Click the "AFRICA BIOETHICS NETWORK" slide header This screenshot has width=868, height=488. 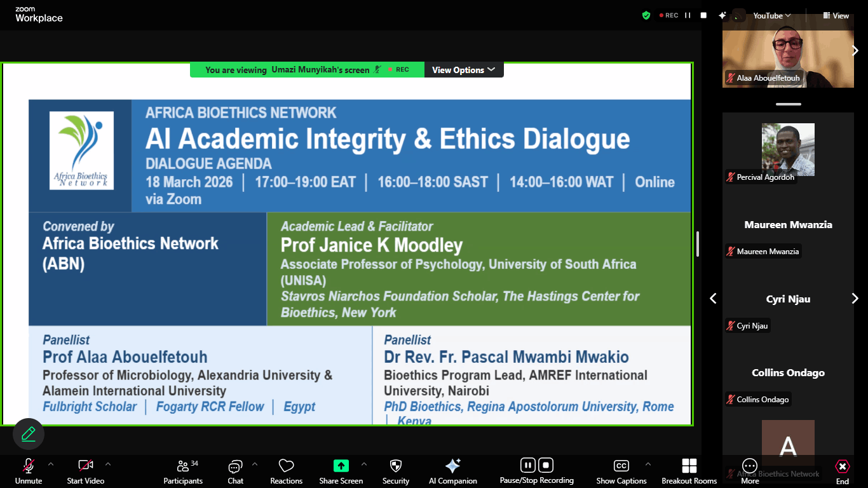(241, 113)
